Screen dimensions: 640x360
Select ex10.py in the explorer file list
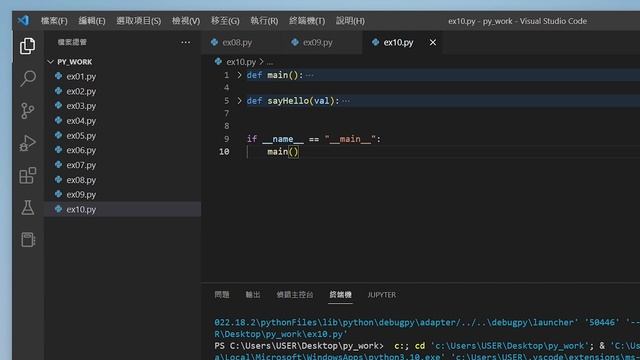pyautogui.click(x=122, y=209)
